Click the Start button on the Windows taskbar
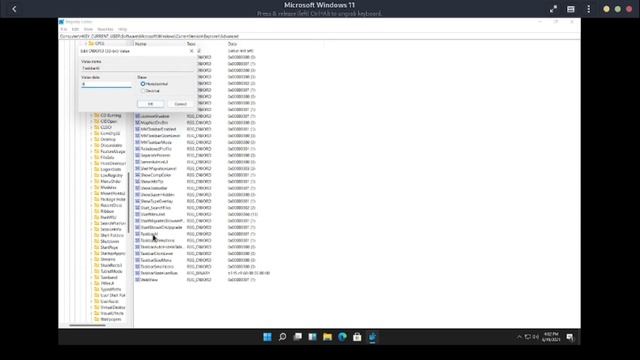 coord(267,337)
